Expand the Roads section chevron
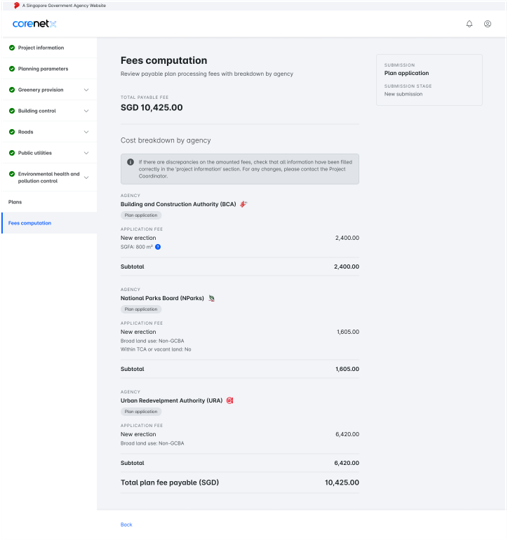The image size is (508, 540). (86, 132)
